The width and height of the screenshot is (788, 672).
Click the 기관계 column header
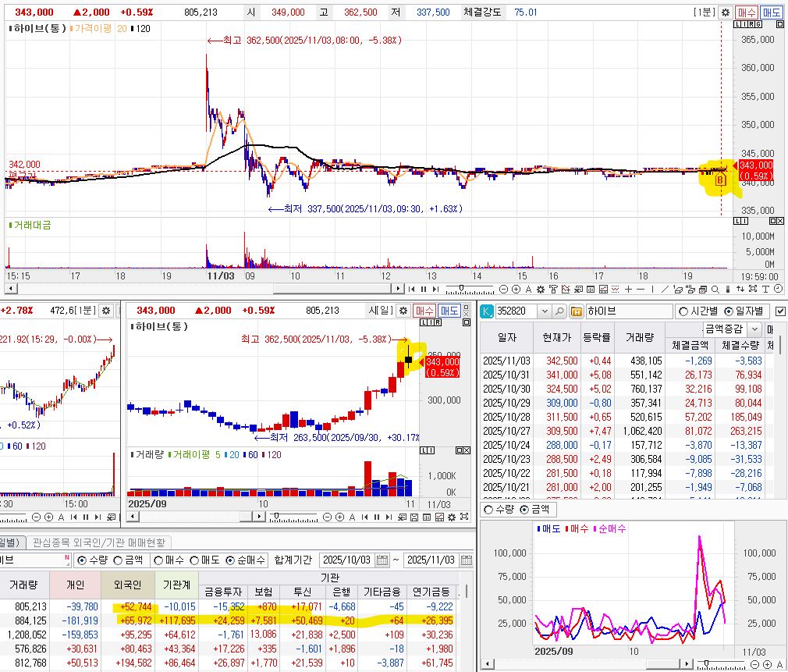click(176, 585)
